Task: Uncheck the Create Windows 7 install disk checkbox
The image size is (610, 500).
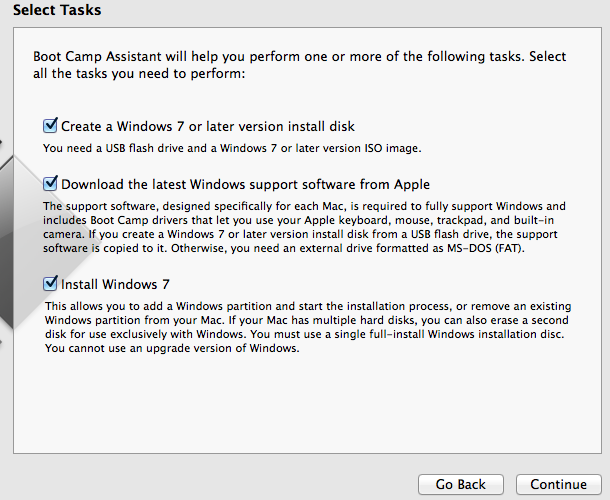Action: pos(50,126)
